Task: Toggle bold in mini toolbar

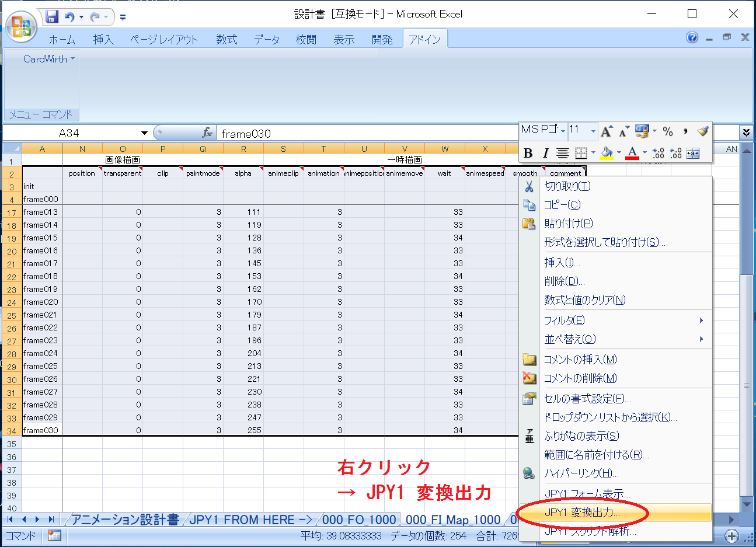Action: (528, 153)
